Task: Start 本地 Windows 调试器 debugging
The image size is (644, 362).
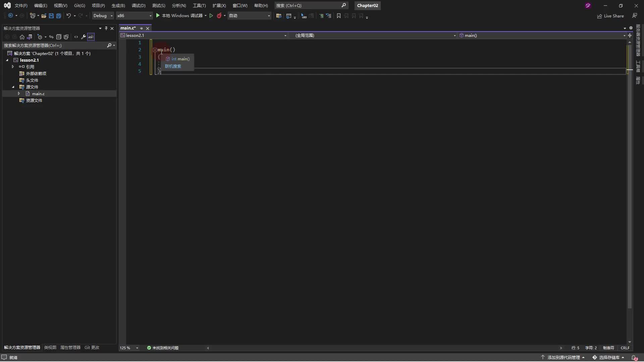Action: [179, 16]
